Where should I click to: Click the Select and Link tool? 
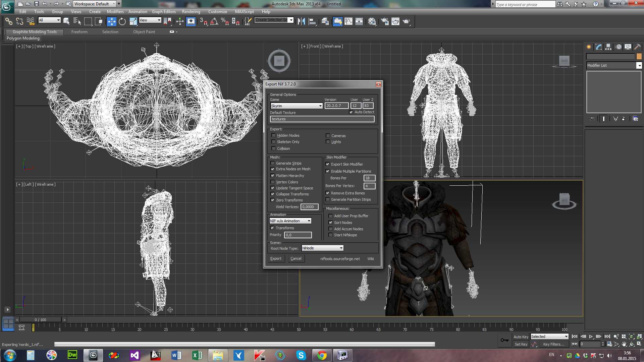(x=9, y=21)
